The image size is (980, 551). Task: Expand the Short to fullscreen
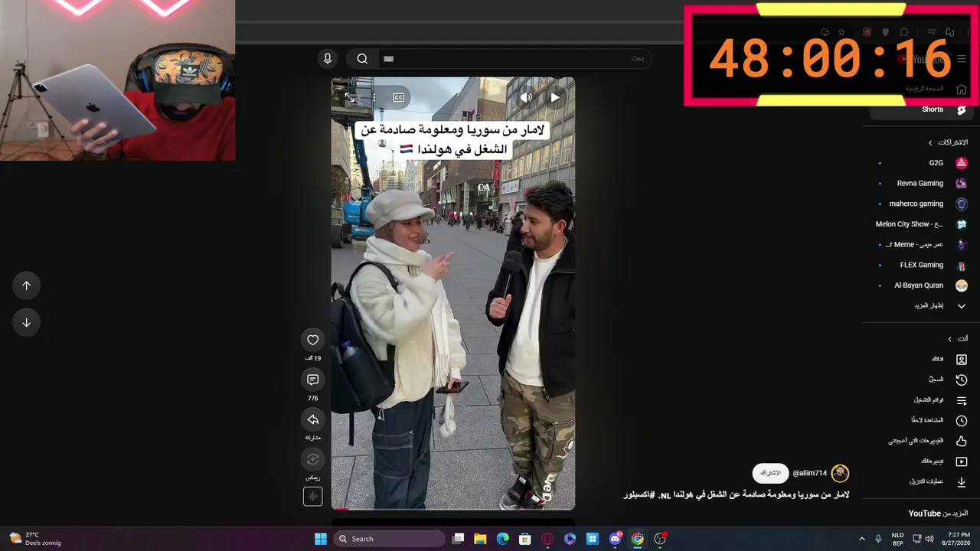click(350, 97)
